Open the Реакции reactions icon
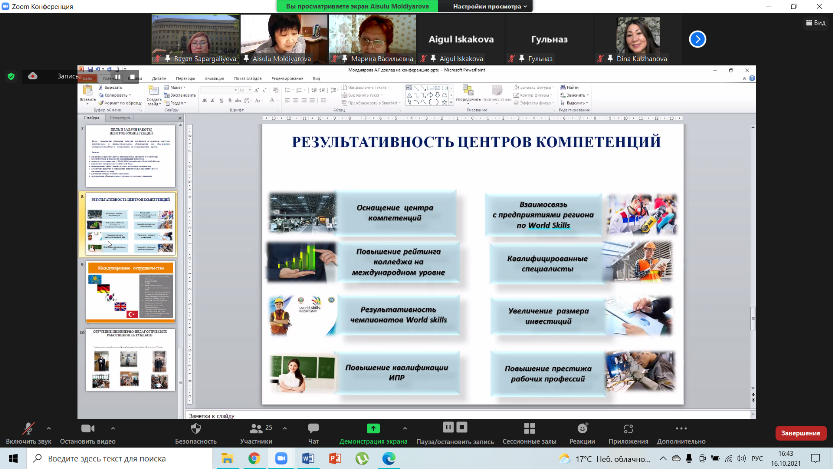The width and height of the screenshot is (833, 469). pos(582,428)
